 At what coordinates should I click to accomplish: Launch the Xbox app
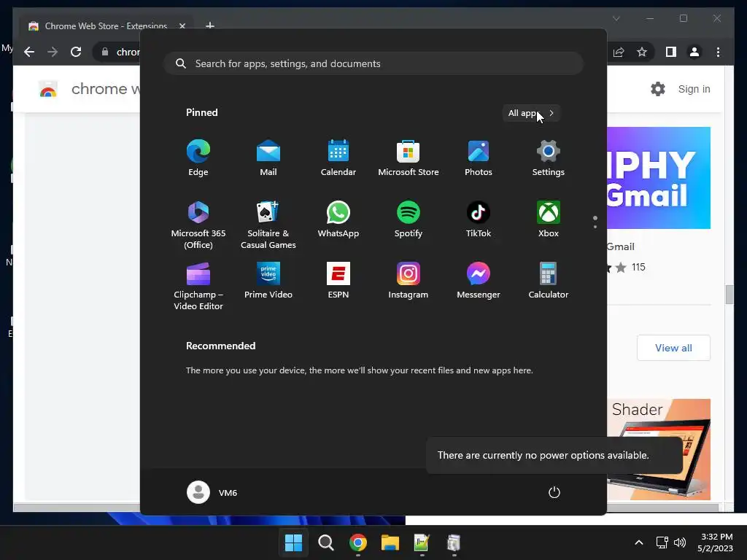pos(549,219)
